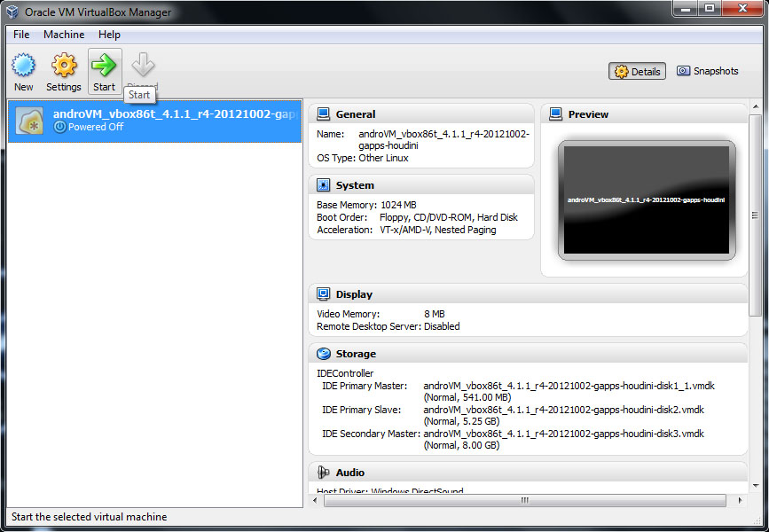This screenshot has width=769, height=532.
Task: Open the System section header
Action: pos(421,185)
